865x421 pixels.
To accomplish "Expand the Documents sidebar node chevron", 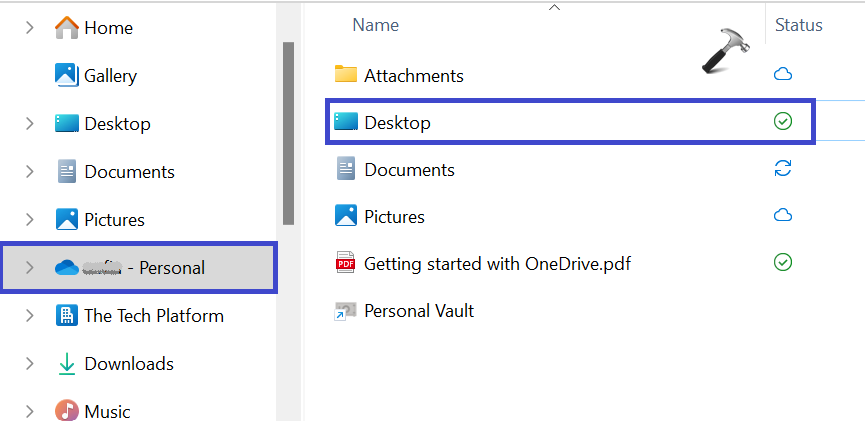I will (x=29, y=172).
